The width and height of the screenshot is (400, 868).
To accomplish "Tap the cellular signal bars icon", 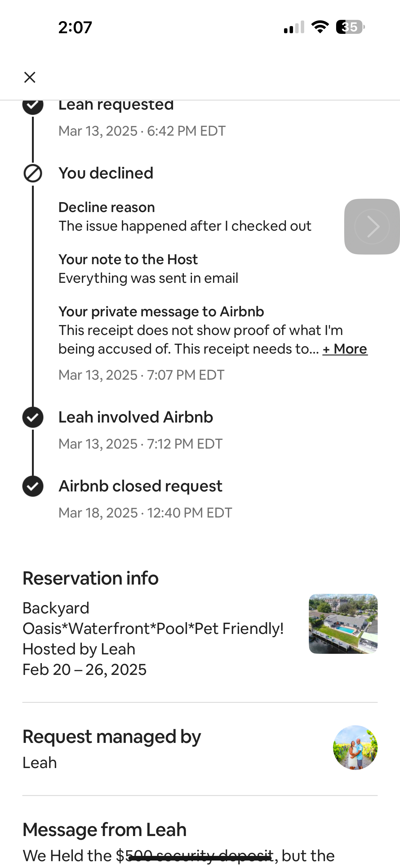I will pos(294,27).
